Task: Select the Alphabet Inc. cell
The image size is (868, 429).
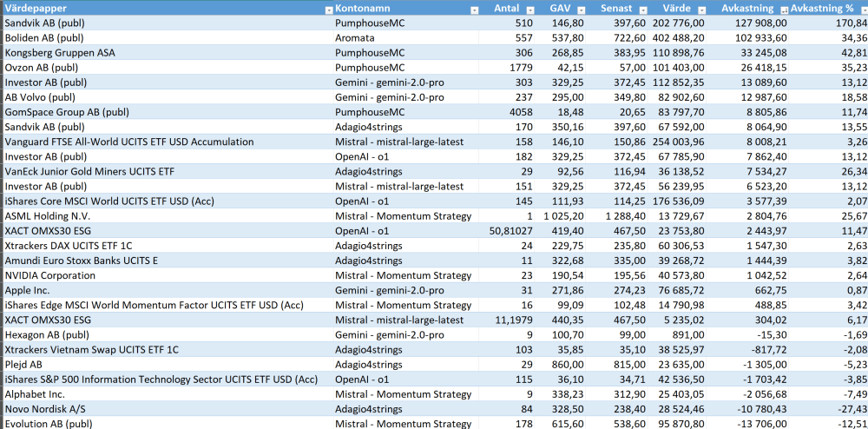Action: point(168,394)
